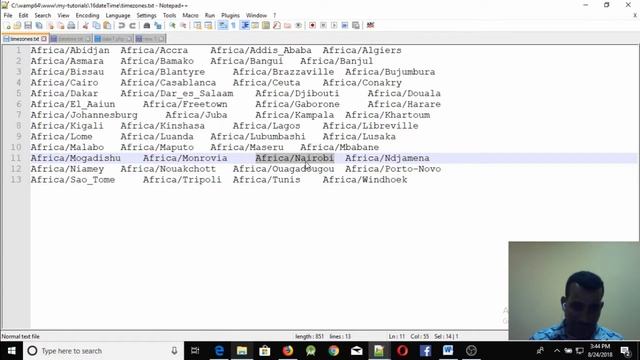Click the Paste toolbar icon

coord(107,26)
